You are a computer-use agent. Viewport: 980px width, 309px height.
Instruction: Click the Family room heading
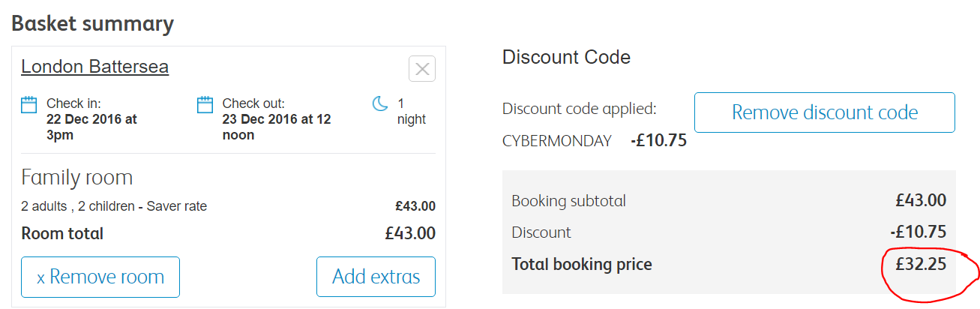(77, 178)
